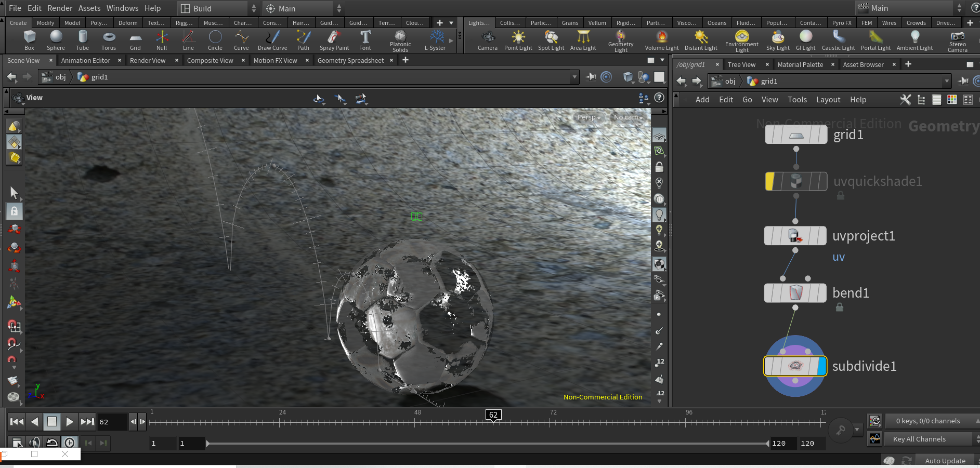Click the Key All Channels button
This screenshot has height=468, width=980.
point(919,439)
